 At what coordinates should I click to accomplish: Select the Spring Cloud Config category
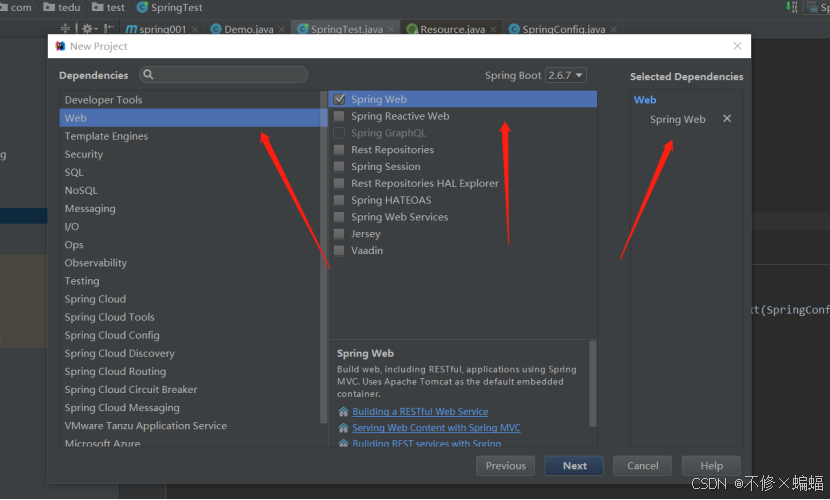190,335
